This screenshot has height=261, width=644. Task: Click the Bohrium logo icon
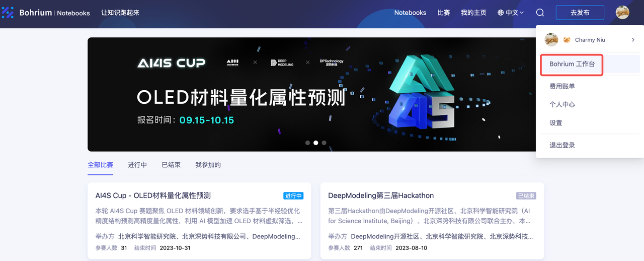click(x=8, y=13)
